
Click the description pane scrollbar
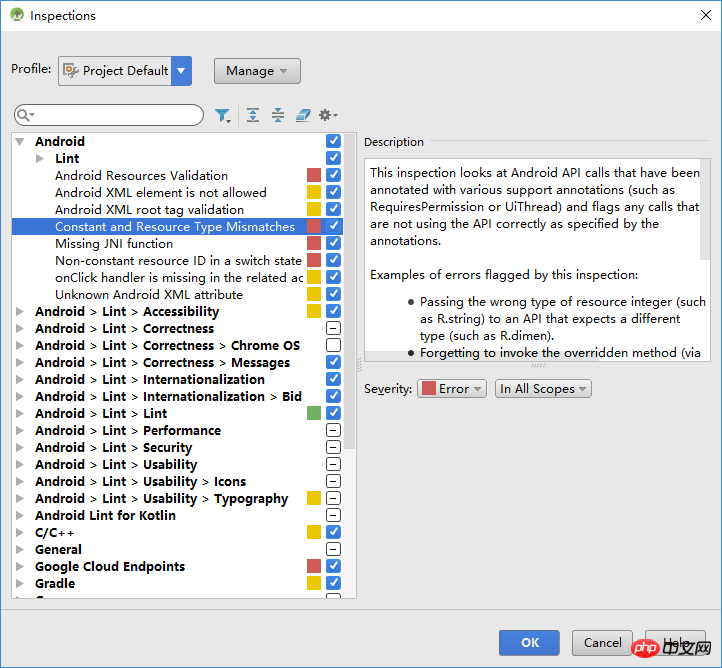pos(705,209)
